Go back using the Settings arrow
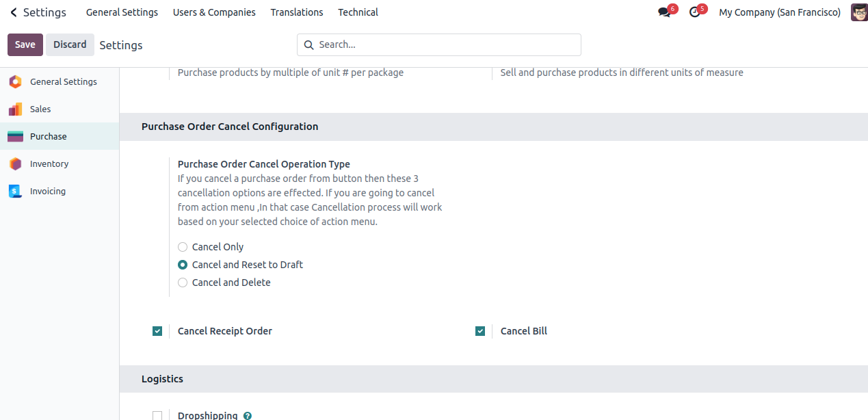868x420 pixels. pyautogui.click(x=14, y=12)
